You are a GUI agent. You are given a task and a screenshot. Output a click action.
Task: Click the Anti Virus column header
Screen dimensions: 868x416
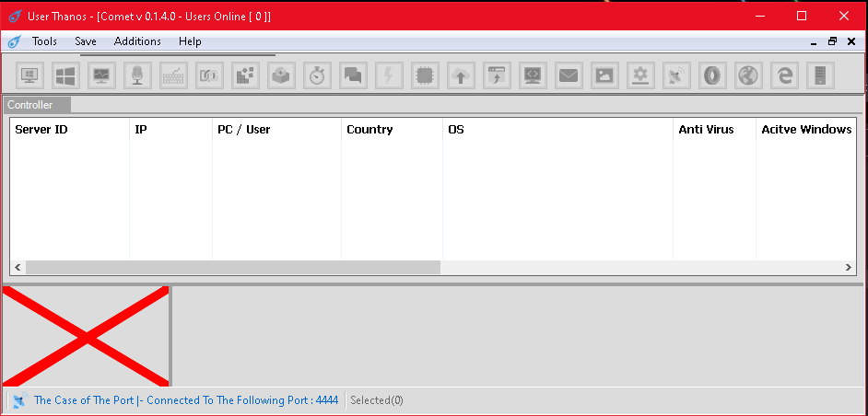[x=706, y=130]
